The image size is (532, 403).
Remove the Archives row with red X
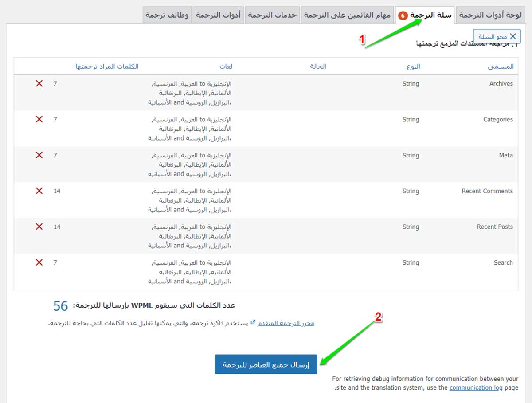pos(39,83)
